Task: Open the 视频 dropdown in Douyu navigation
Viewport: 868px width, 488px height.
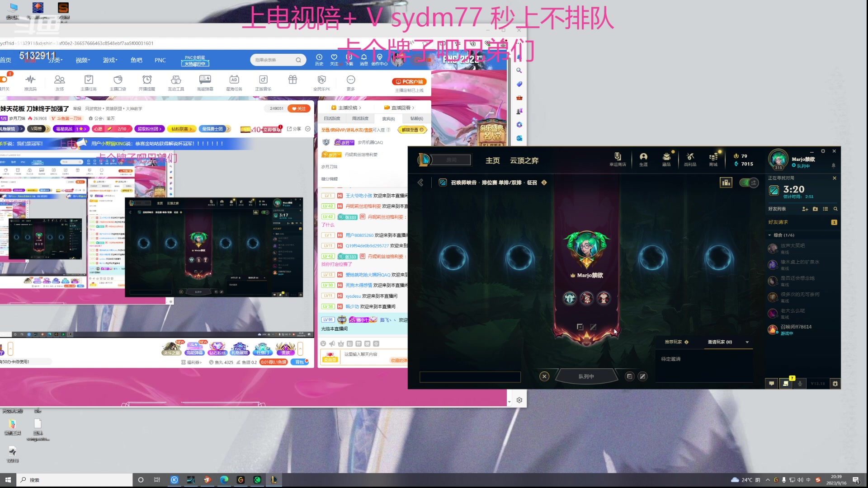Action: pyautogui.click(x=83, y=60)
